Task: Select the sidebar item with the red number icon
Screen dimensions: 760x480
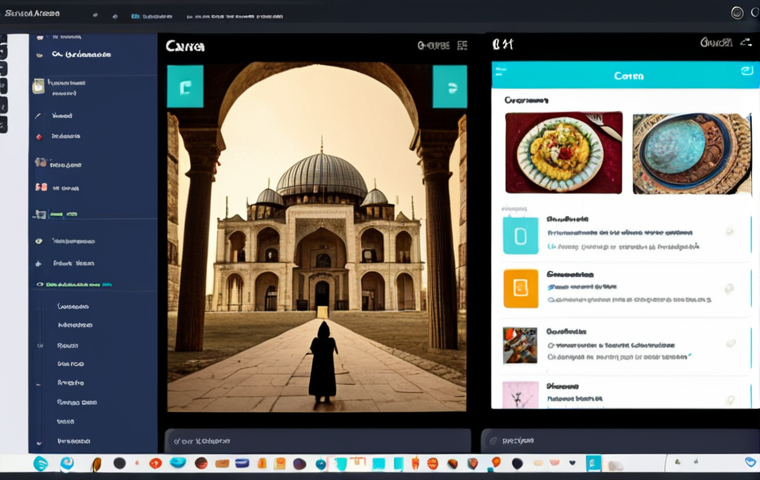Action: (x=93, y=188)
